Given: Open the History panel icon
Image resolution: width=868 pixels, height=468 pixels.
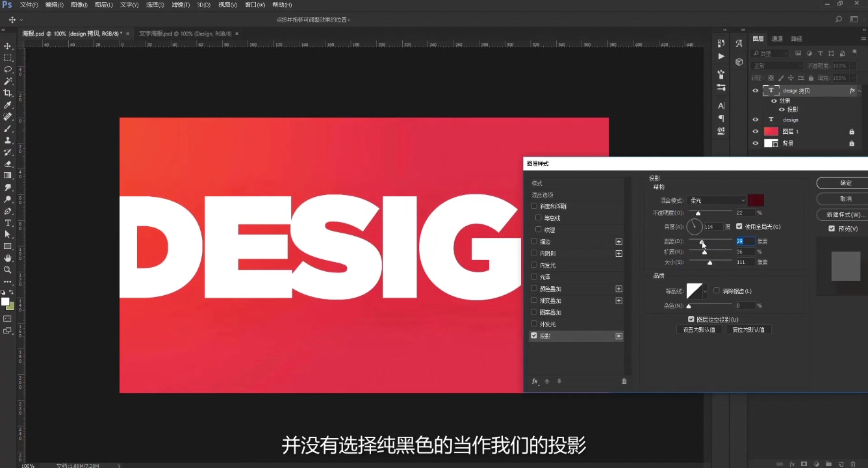Looking at the screenshot, I should 721,43.
